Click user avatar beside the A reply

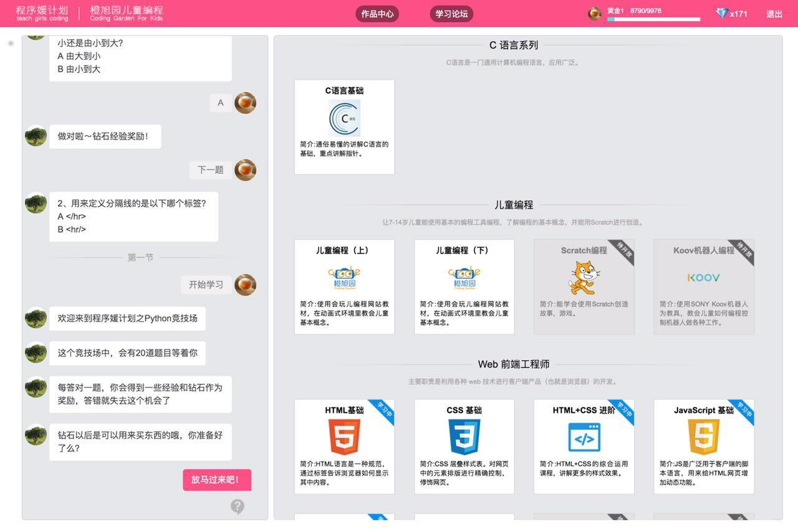(x=245, y=103)
